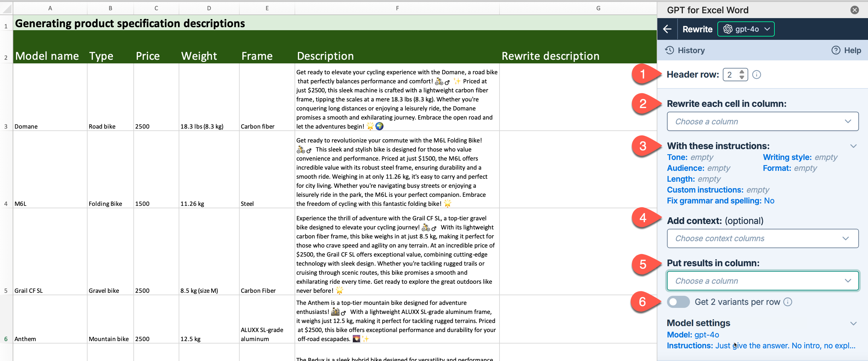Open Rewrite each cell column dropdown
The height and width of the screenshot is (361, 868).
tap(762, 121)
